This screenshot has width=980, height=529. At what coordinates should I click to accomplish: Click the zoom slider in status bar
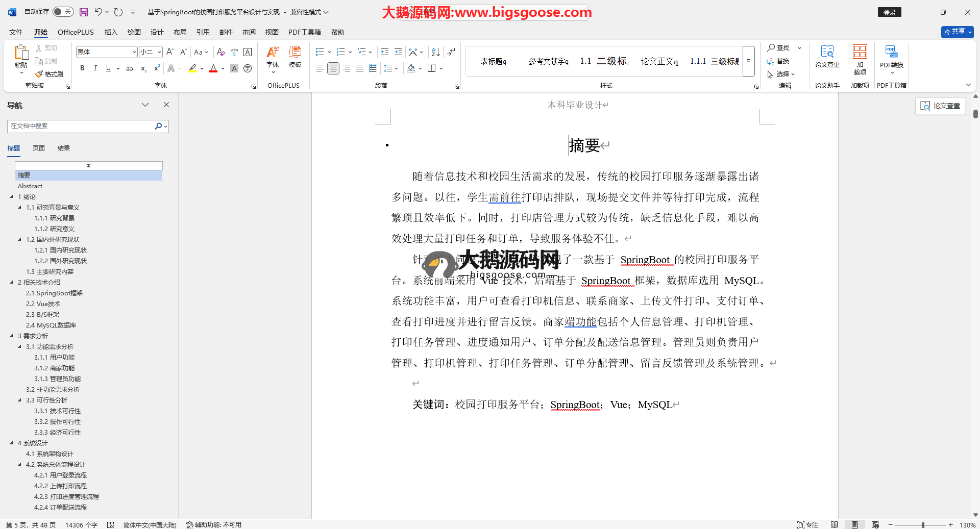click(x=922, y=524)
